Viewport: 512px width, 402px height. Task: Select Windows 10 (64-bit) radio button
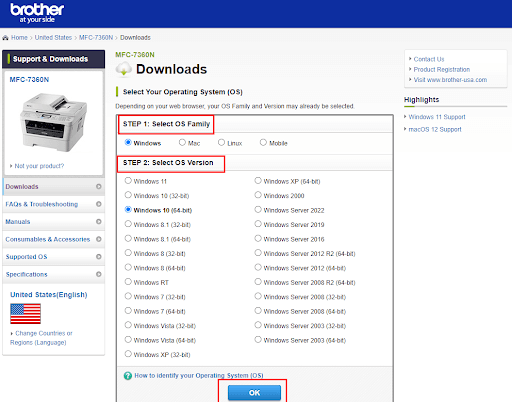128,210
